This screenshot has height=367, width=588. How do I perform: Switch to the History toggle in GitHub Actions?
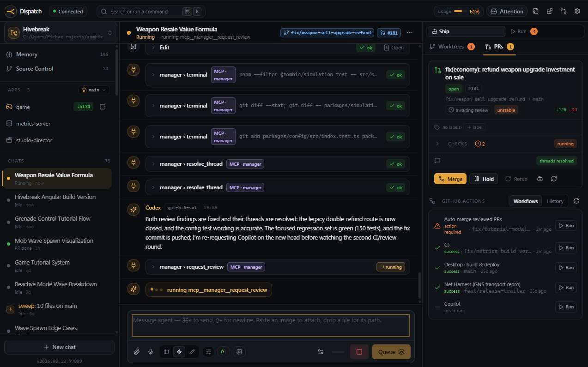pos(555,201)
